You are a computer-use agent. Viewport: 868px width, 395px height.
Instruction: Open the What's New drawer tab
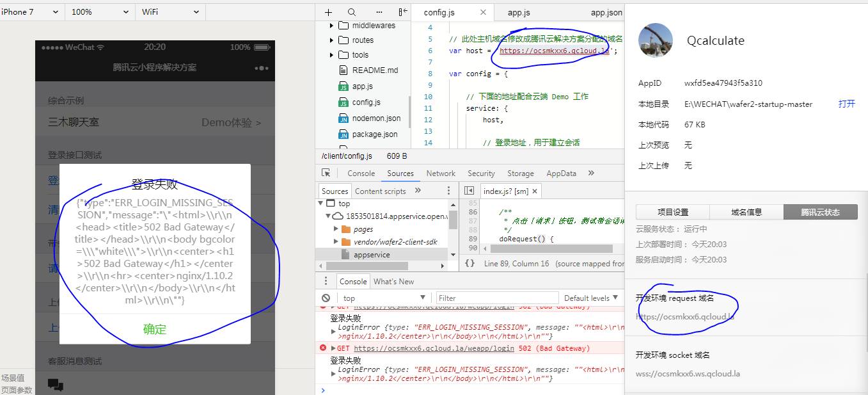(x=393, y=282)
